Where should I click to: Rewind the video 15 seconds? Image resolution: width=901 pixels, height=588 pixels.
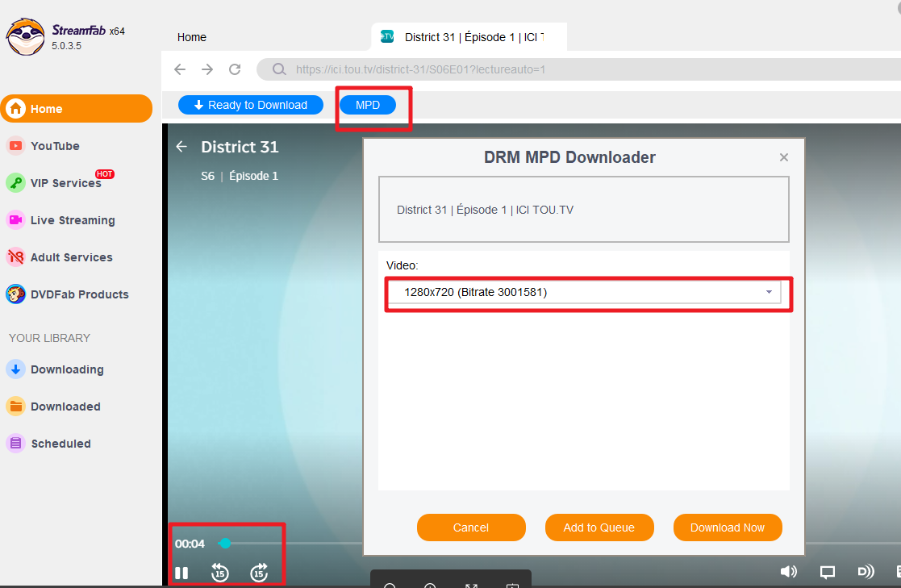[x=220, y=573]
